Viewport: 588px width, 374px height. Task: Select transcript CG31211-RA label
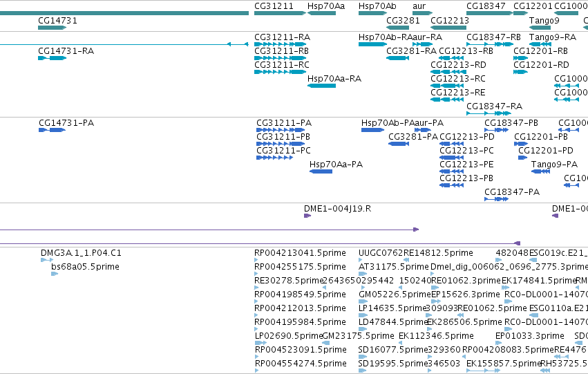pos(283,37)
